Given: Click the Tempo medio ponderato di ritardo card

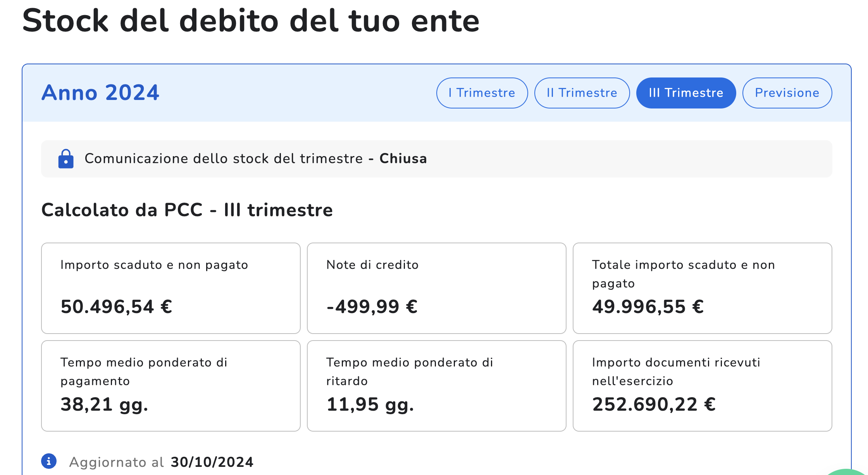Looking at the screenshot, I should [x=436, y=386].
